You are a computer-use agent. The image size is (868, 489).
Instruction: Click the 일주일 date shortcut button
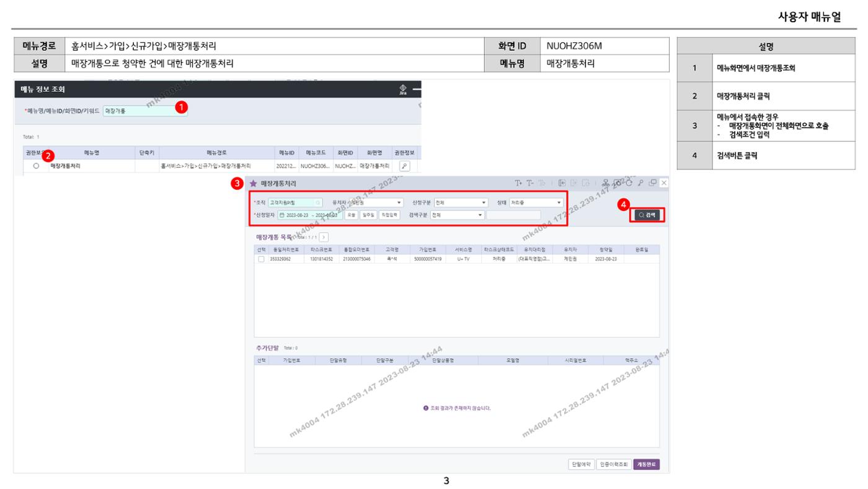point(368,215)
